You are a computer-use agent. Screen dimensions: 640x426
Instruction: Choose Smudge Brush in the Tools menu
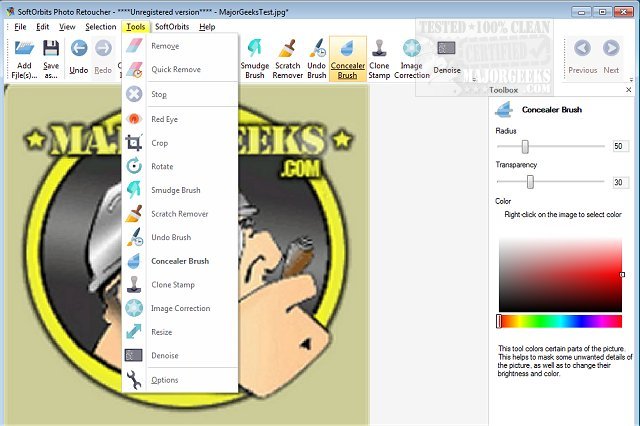click(x=180, y=190)
